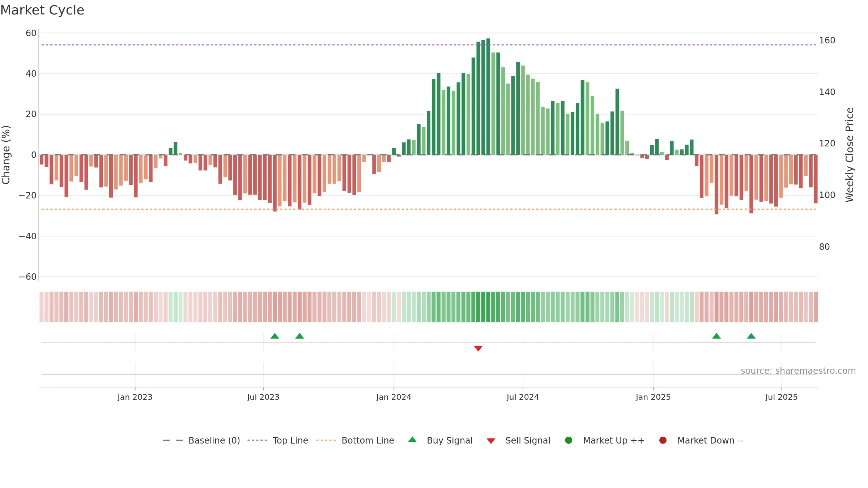Click the Jan 2023 x-axis label

135,397
